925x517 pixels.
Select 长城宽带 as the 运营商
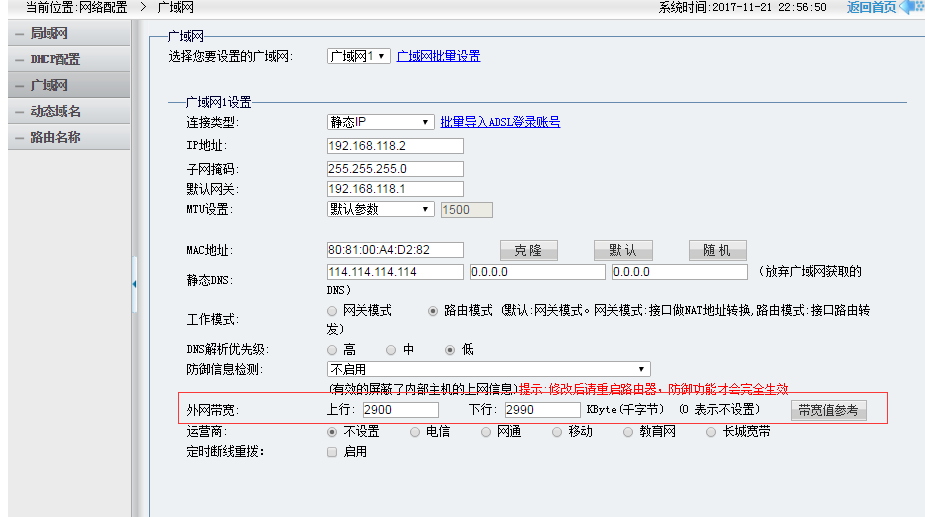point(711,432)
